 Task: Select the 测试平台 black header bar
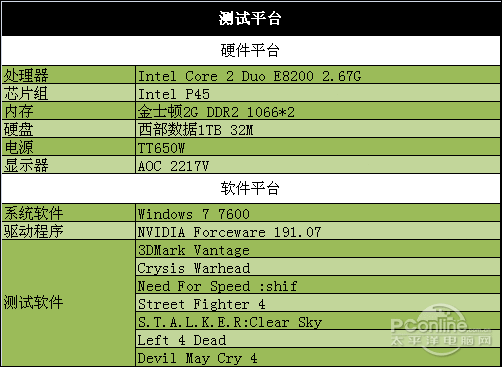coord(251,18)
